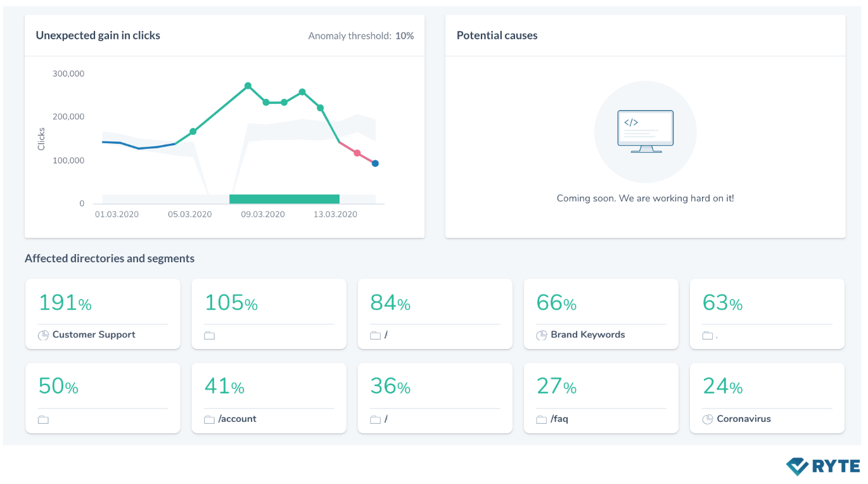Image resolution: width=868 pixels, height=484 pixels.
Task: Select the 84% value
Action: [390, 303]
